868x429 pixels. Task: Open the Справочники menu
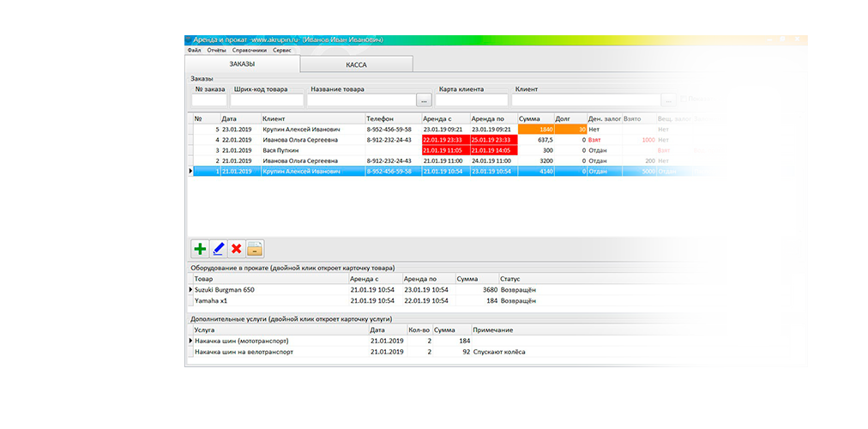[250, 51]
